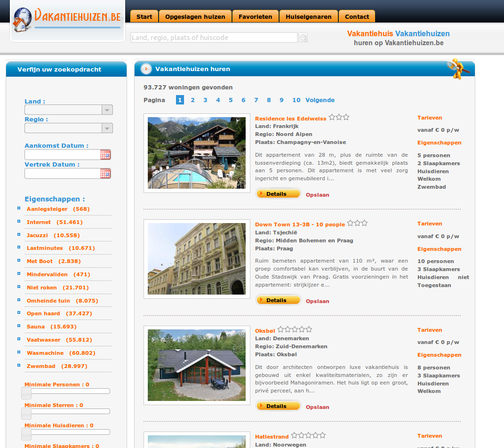Go to Volgende results page
Viewport: 504px width, 448px height.
(320, 100)
